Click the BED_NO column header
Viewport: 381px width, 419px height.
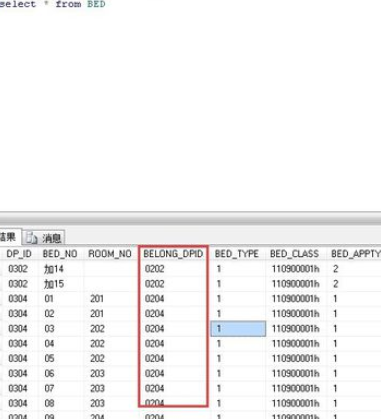click(60, 254)
